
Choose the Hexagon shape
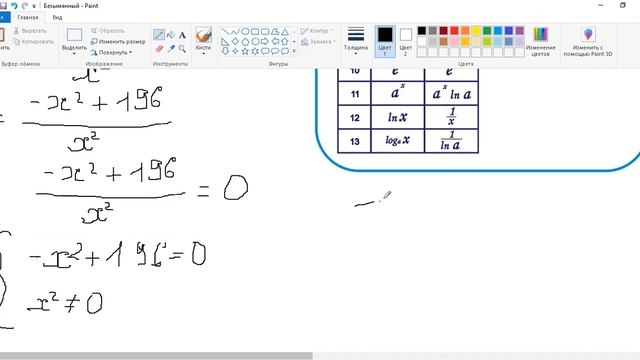point(255,42)
